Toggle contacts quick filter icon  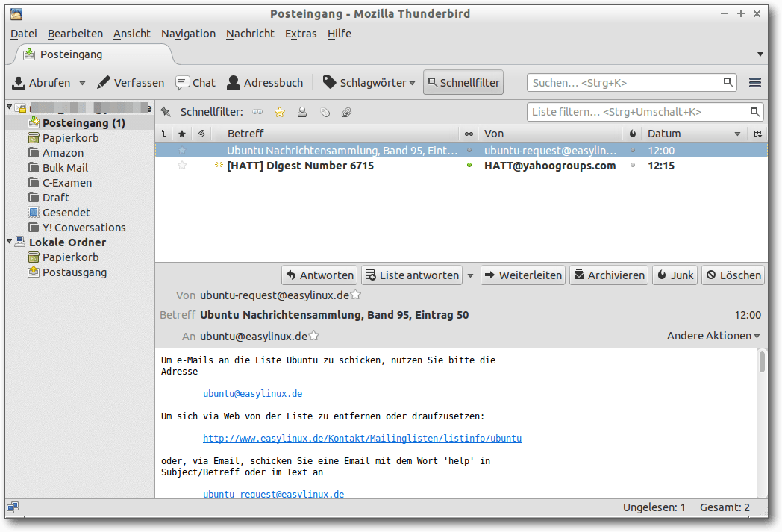tap(302, 112)
